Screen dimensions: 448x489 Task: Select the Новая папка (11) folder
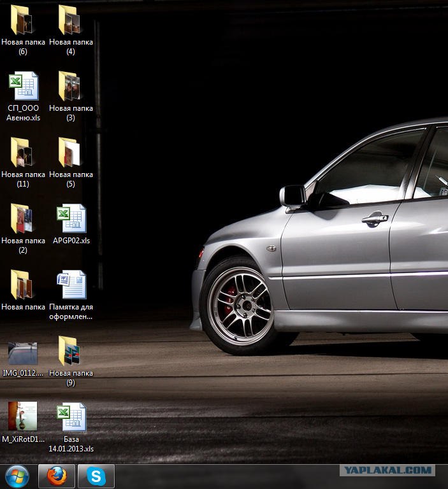coord(23,153)
